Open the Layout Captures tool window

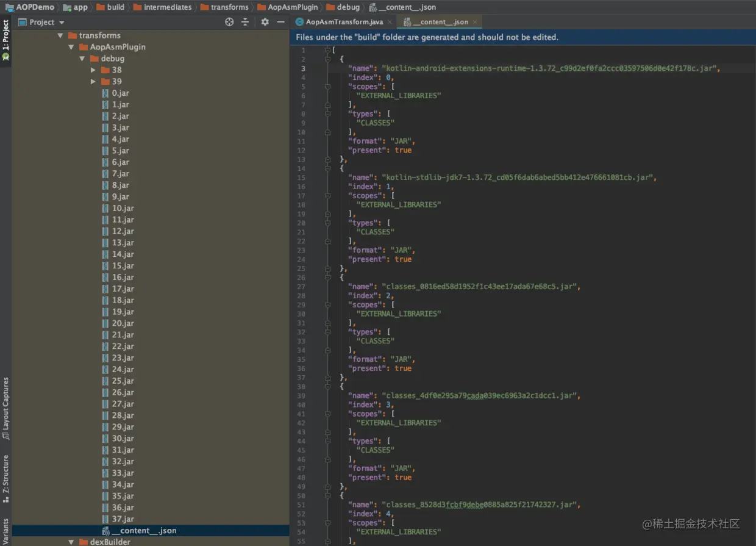(5, 403)
